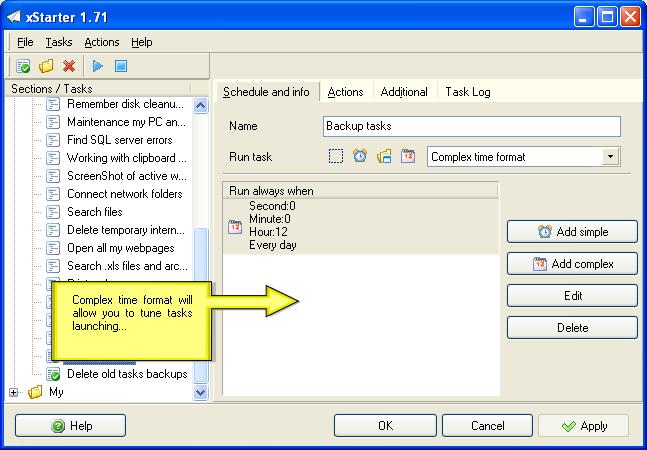647x450 pixels.
Task: Select the folder event run-task icon
Action: (384, 157)
